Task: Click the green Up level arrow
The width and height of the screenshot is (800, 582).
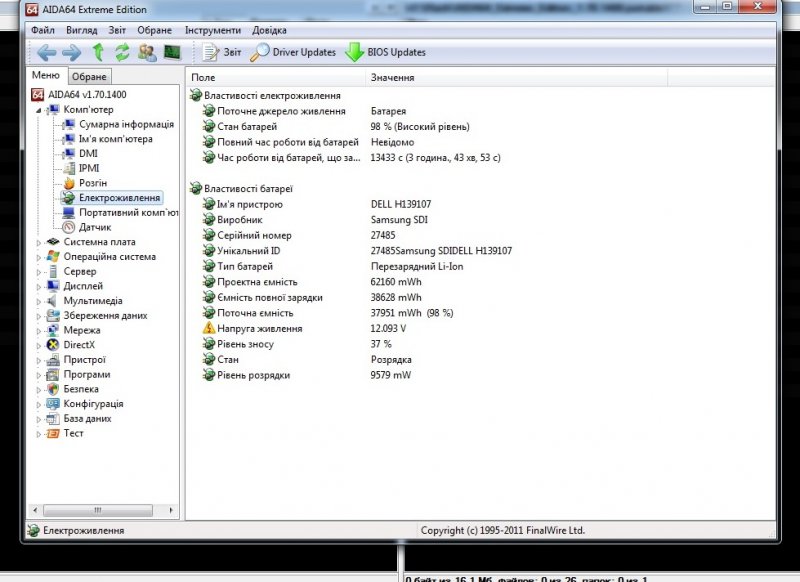Action: (98, 52)
